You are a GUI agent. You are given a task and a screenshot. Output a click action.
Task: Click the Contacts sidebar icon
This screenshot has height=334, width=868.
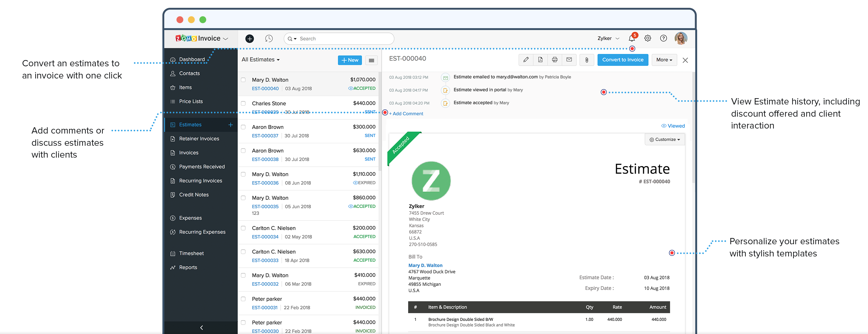click(x=173, y=73)
